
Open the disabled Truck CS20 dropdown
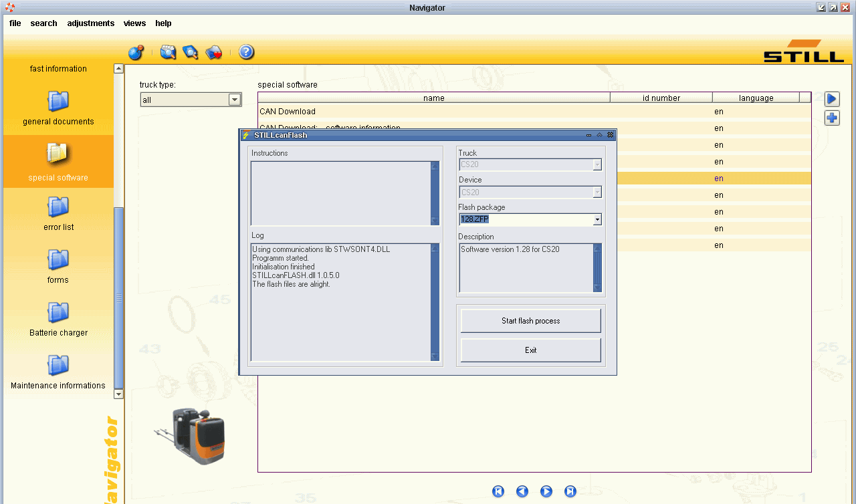(530, 164)
